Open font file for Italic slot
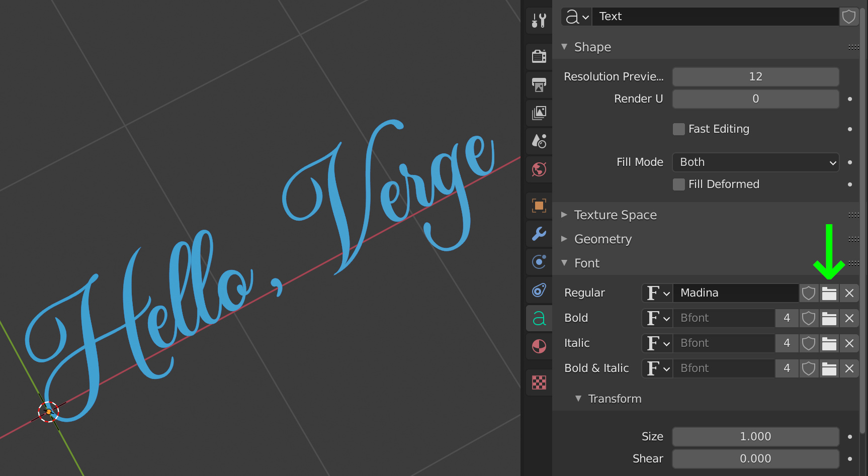The image size is (868, 476). click(x=829, y=343)
